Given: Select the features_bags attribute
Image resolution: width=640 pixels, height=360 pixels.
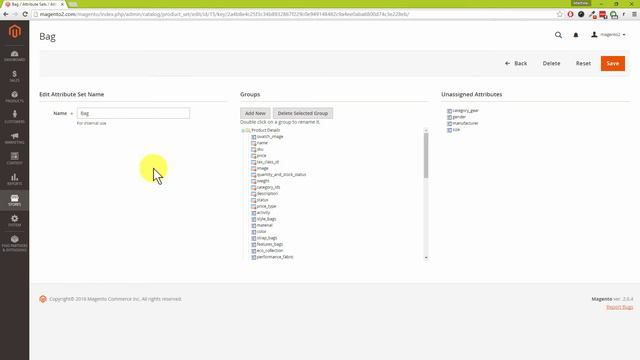Looking at the screenshot, I should [270, 244].
